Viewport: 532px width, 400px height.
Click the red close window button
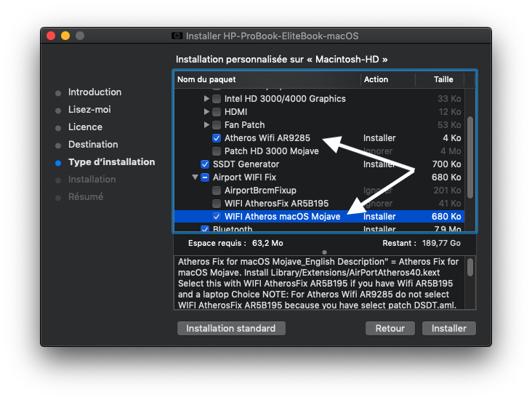pyautogui.click(x=51, y=36)
